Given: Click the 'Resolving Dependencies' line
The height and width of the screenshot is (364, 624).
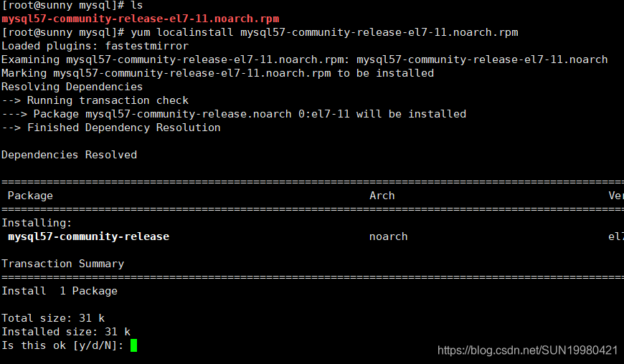Looking at the screenshot, I should (72, 87).
